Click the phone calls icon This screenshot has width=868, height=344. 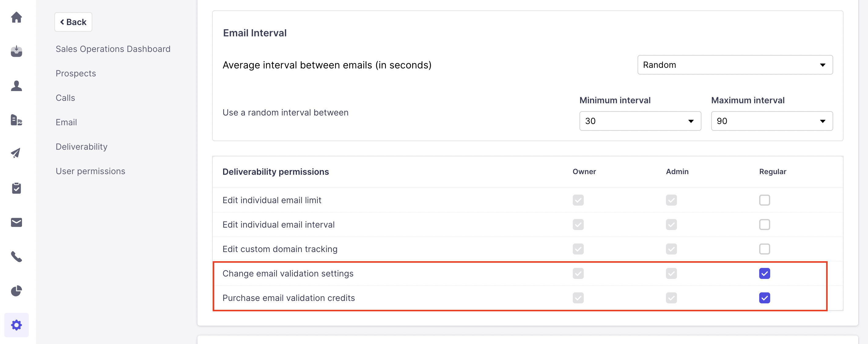pyautogui.click(x=17, y=257)
